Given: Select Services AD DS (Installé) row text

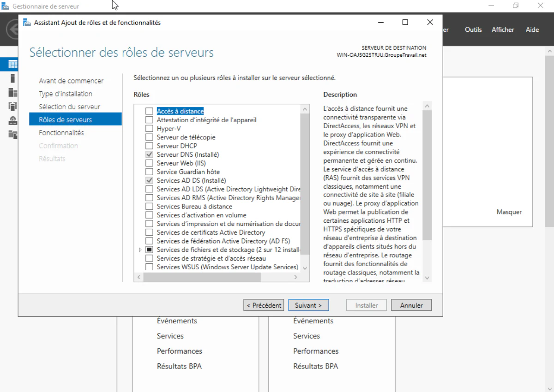Looking at the screenshot, I should (191, 180).
